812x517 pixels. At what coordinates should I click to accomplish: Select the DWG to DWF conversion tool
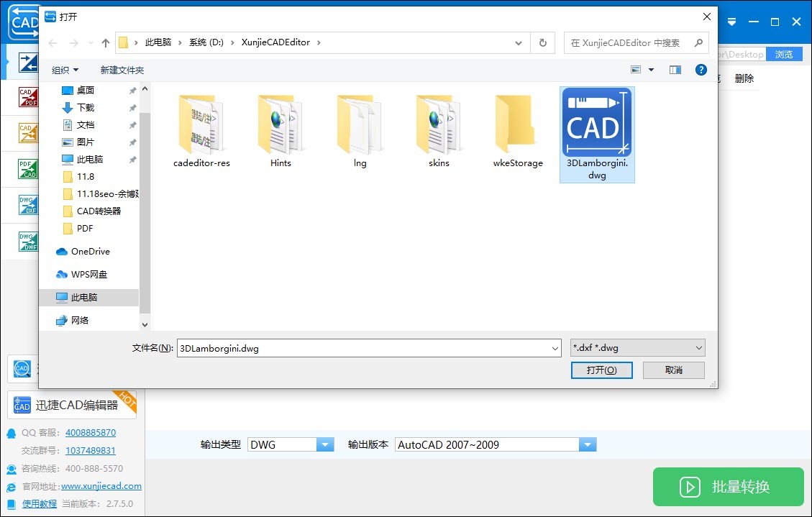[x=29, y=241]
